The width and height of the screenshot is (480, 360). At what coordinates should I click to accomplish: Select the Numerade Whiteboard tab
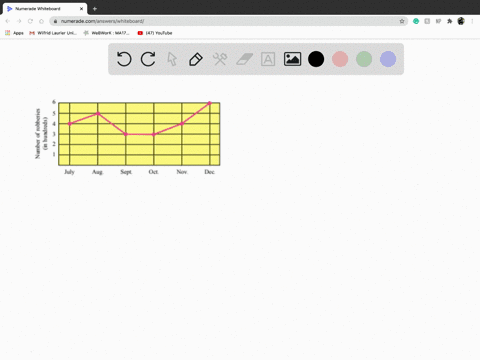pyautogui.click(x=45, y=9)
